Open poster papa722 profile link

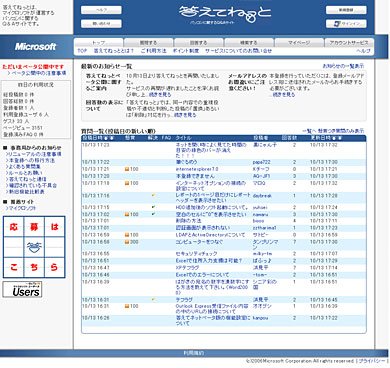[261, 162]
